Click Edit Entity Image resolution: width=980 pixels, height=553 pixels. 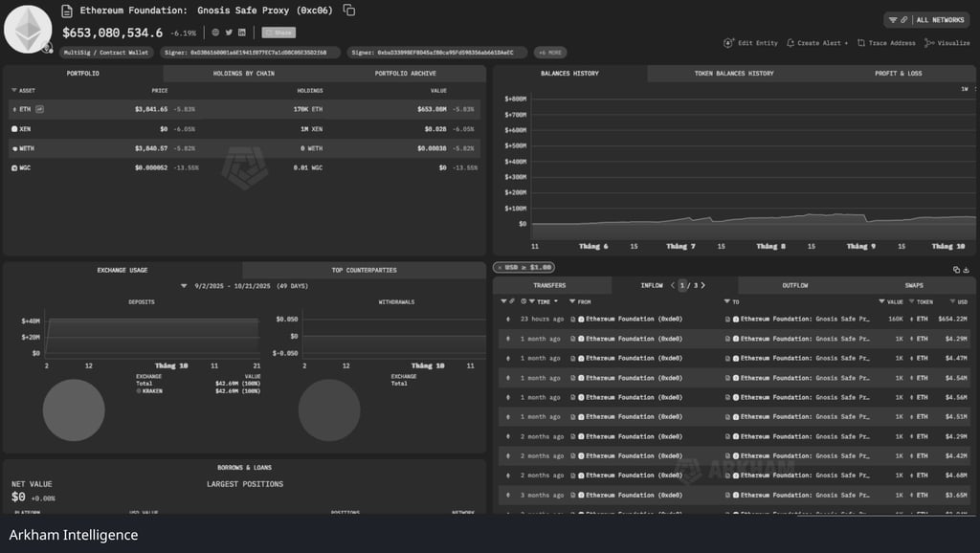click(x=750, y=43)
